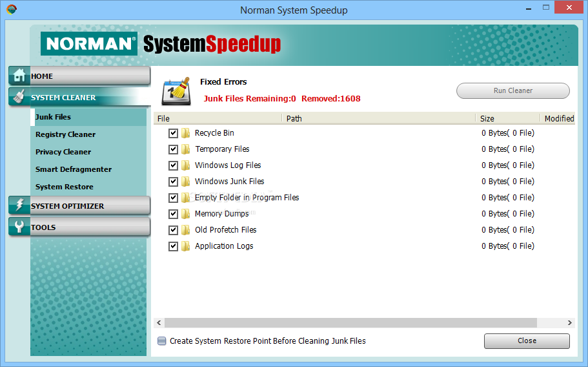The height and width of the screenshot is (367, 588).
Task: Uncheck the Windows Log Files checkbox
Action: tap(173, 165)
